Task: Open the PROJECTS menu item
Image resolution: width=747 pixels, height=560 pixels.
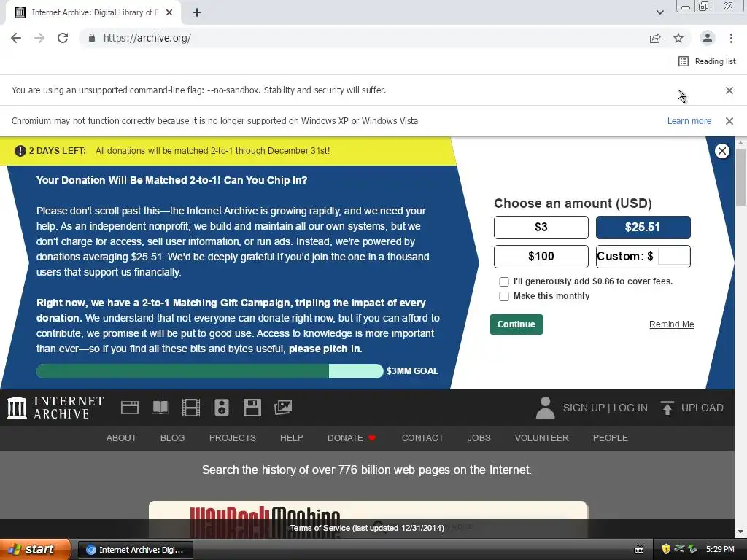Action: click(x=233, y=438)
